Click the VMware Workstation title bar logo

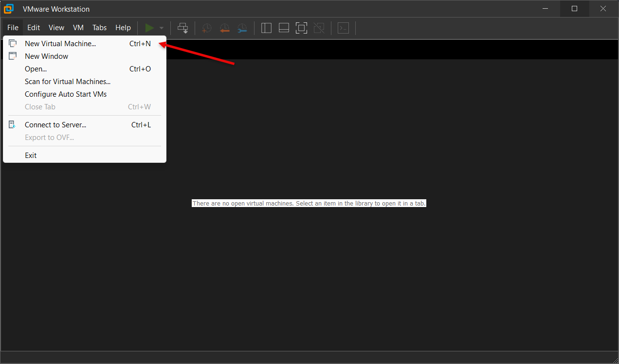coord(9,8)
